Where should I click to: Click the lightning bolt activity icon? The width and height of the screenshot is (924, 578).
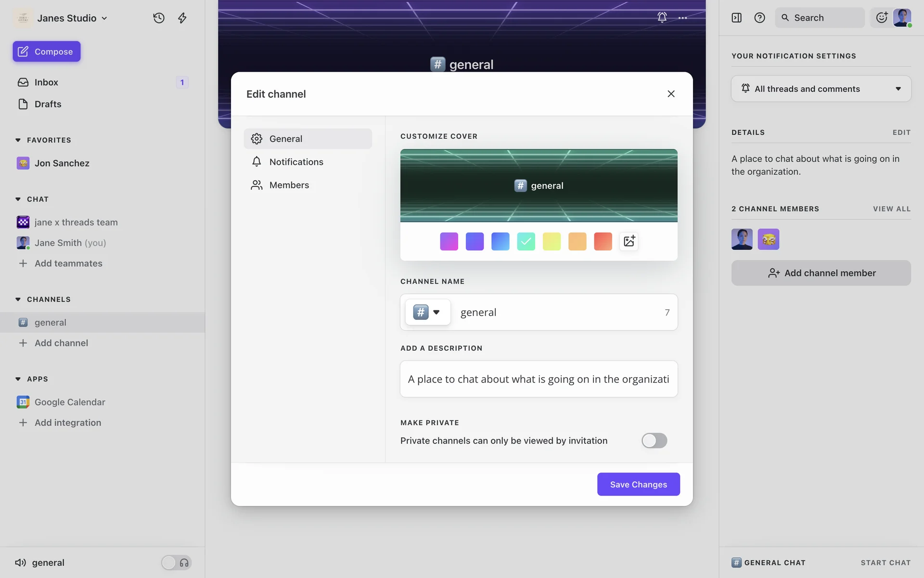tap(182, 18)
